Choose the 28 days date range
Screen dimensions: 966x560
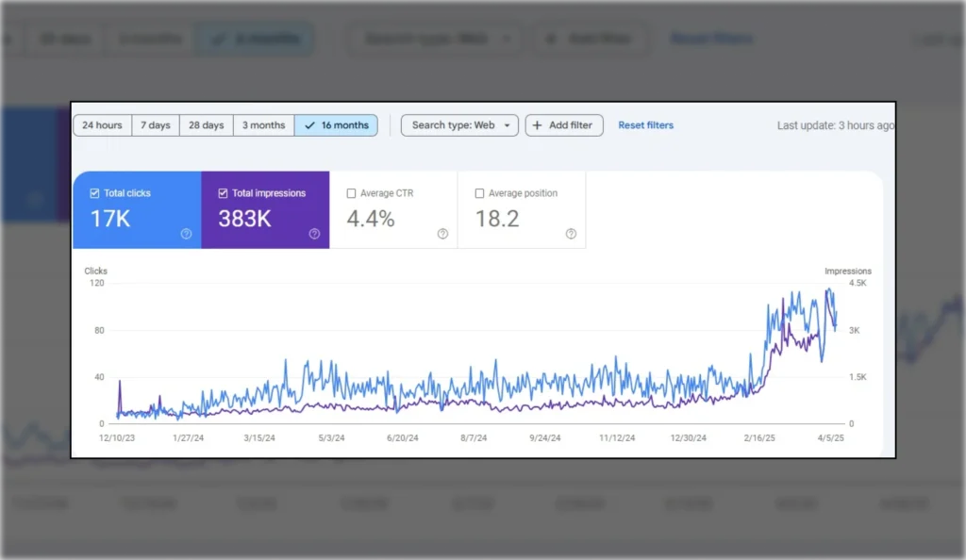206,125
